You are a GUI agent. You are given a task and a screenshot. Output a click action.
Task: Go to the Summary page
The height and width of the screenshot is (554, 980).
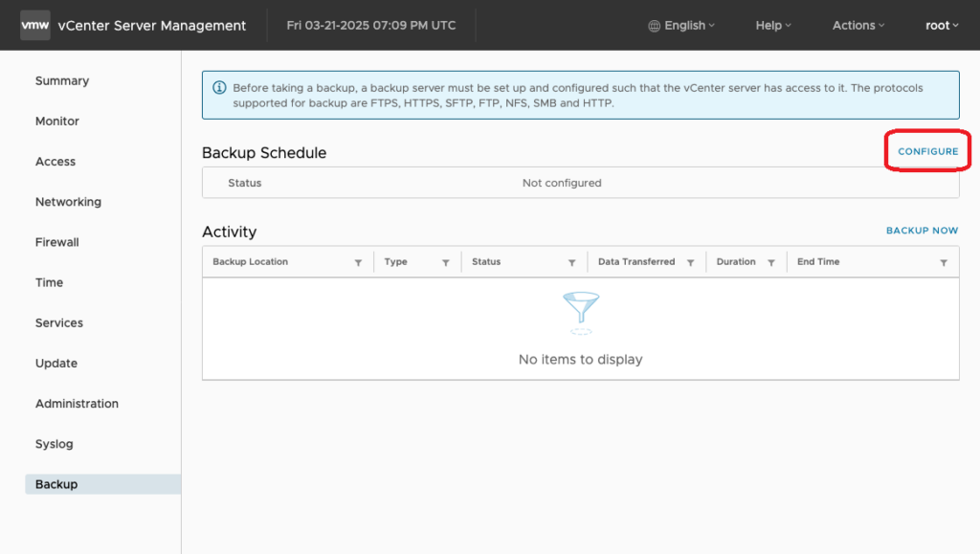pos(62,81)
